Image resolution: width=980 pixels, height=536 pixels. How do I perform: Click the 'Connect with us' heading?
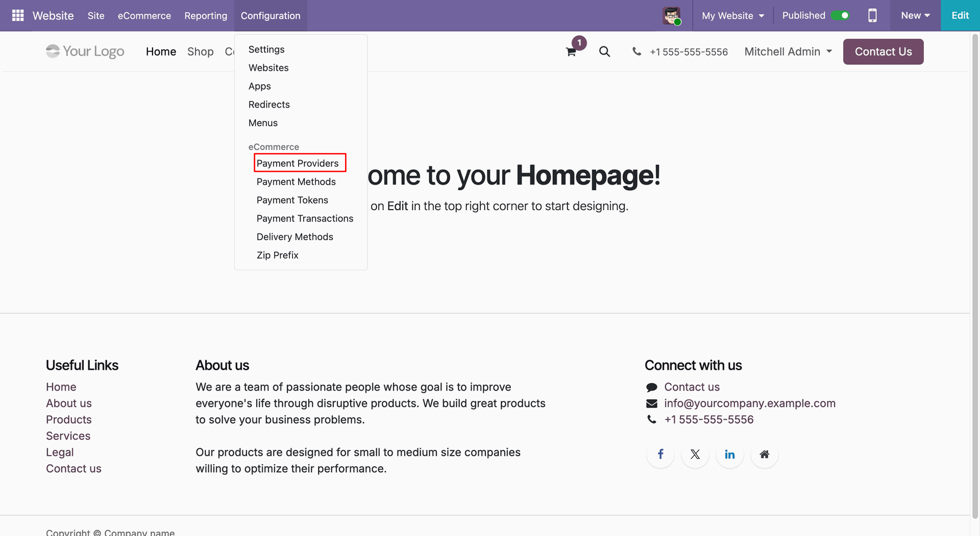693,365
